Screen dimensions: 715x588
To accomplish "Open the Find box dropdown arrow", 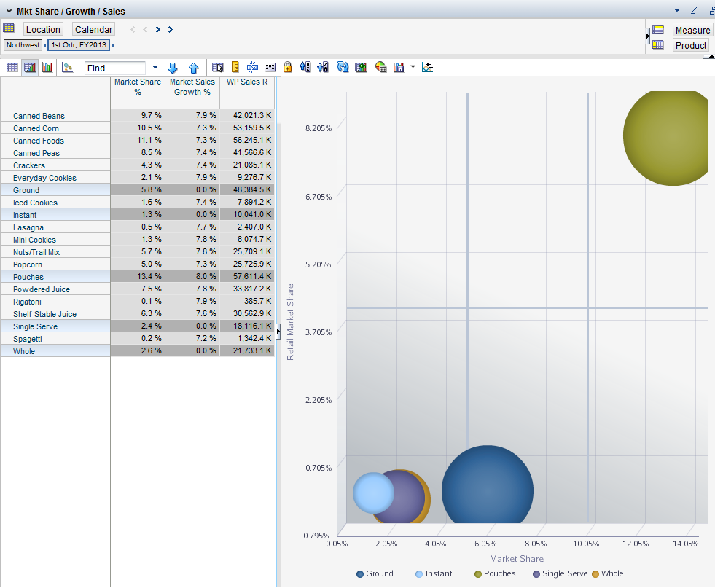I will point(155,68).
